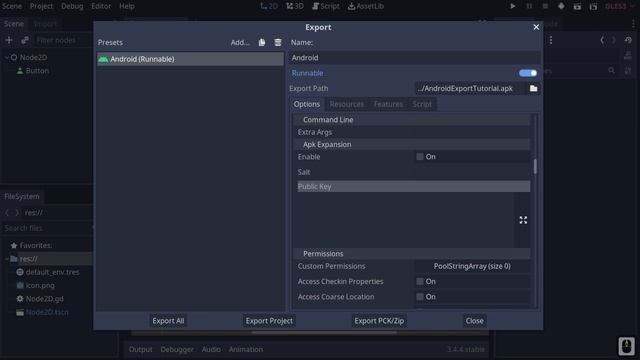This screenshot has height=360, width=640.
Task: Open the remote deploy Android icon
Action: pos(561,6)
